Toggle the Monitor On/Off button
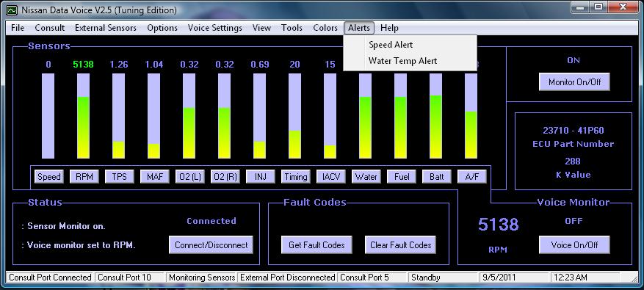 (574, 82)
